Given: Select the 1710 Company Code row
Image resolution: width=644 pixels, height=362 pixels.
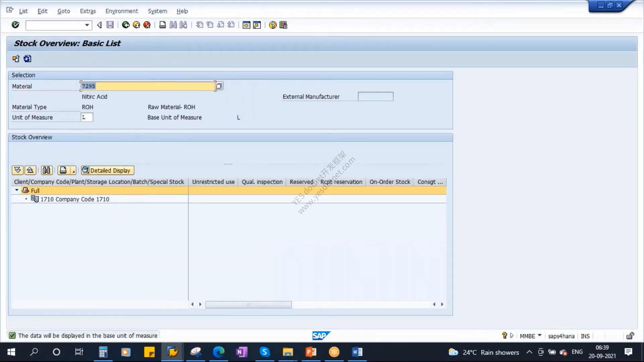Looking at the screenshot, I should pos(74,199).
